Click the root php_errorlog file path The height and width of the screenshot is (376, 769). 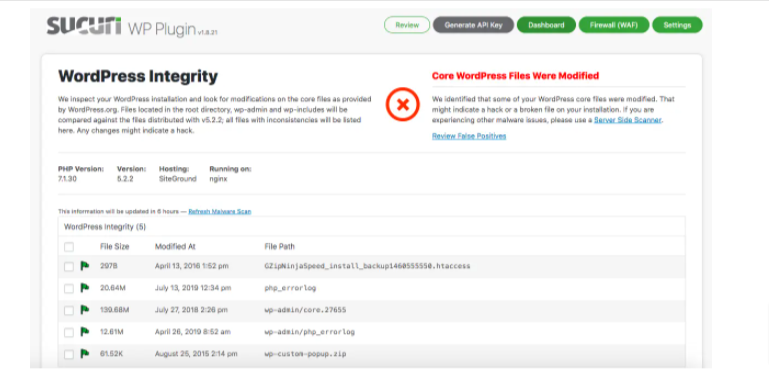pos(290,288)
